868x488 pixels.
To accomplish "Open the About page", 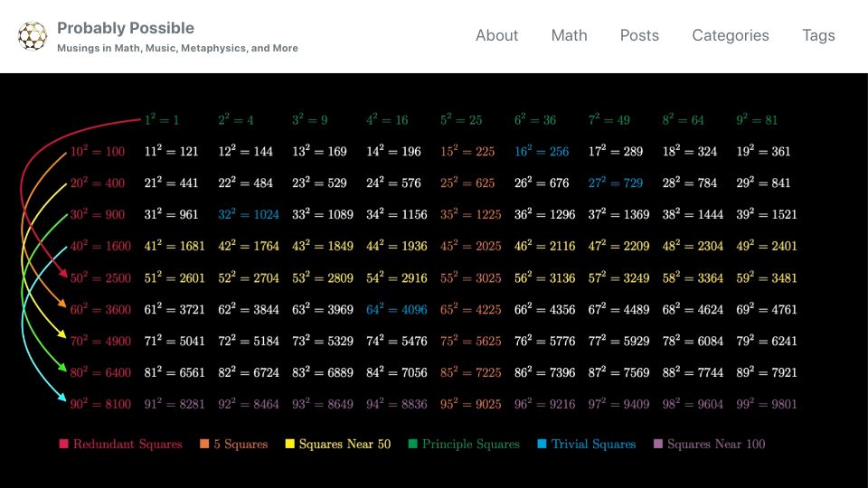I will pos(496,35).
